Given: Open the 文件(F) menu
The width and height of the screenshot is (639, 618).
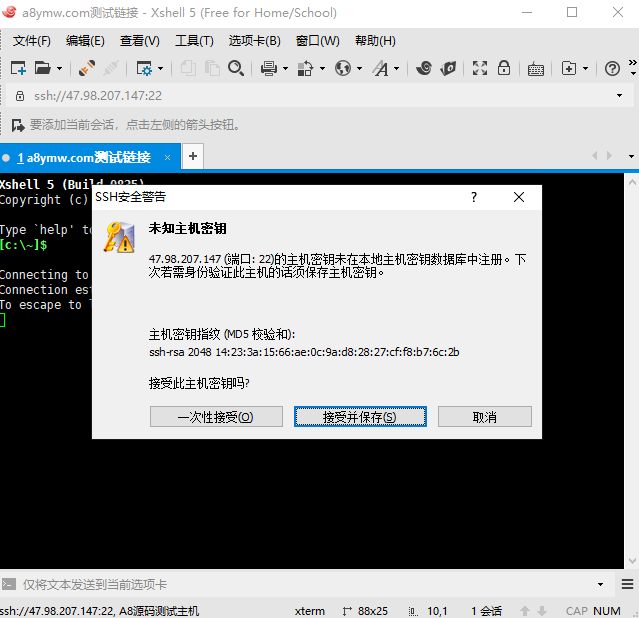Looking at the screenshot, I should point(32,41).
